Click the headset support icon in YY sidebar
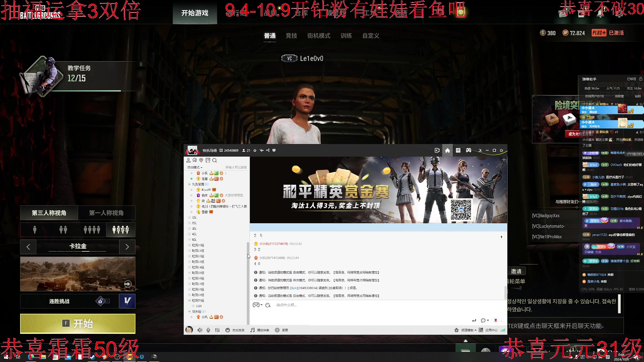Image resolution: width=644 pixels, height=362 pixels. point(195,160)
